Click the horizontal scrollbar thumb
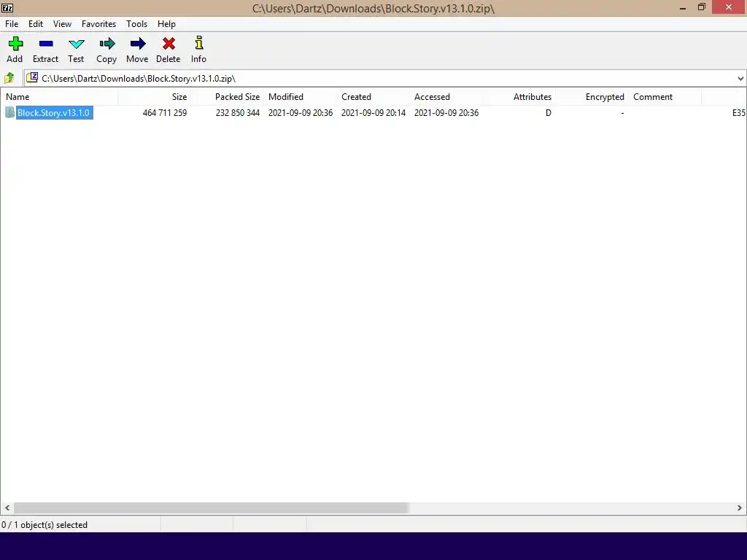Viewport: 747px width, 560px height. tap(211, 507)
